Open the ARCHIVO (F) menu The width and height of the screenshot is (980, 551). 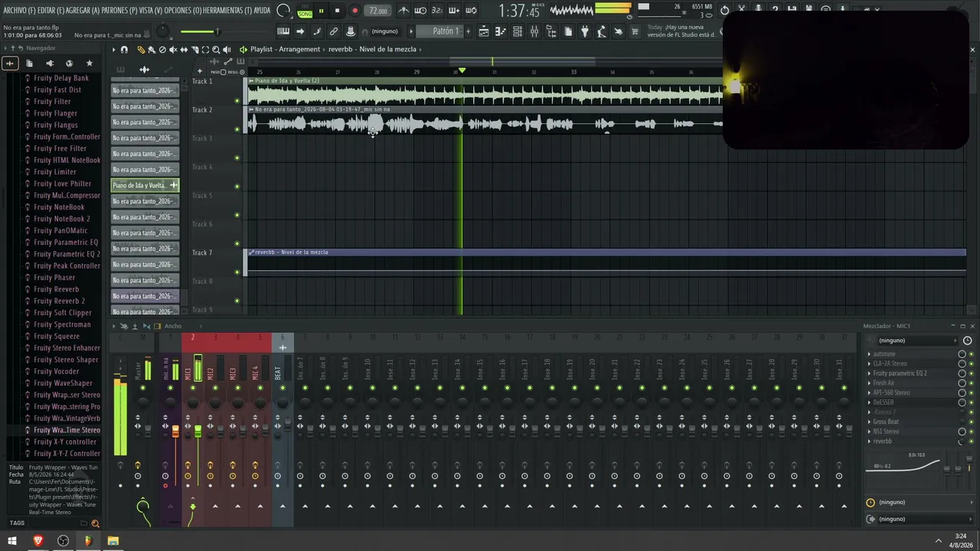pos(19,11)
